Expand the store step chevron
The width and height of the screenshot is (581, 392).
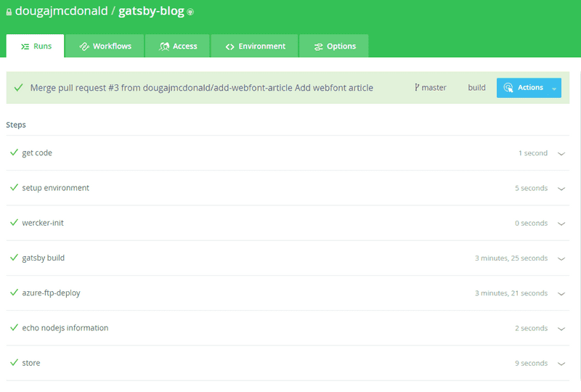[561, 364]
